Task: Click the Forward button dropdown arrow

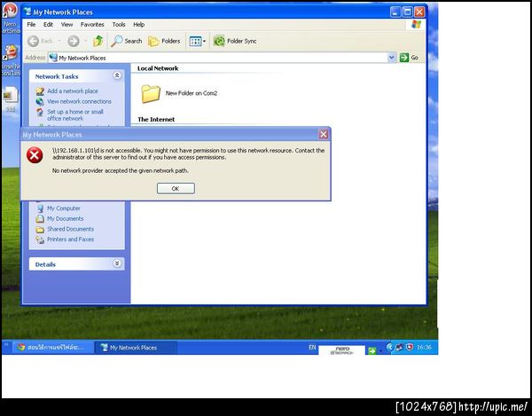Action: pyautogui.click(x=85, y=41)
